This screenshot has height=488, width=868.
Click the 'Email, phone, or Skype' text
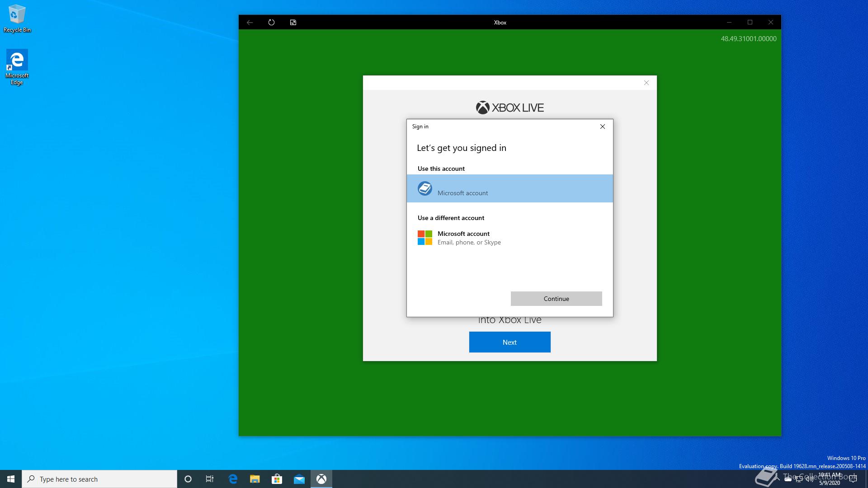point(469,243)
